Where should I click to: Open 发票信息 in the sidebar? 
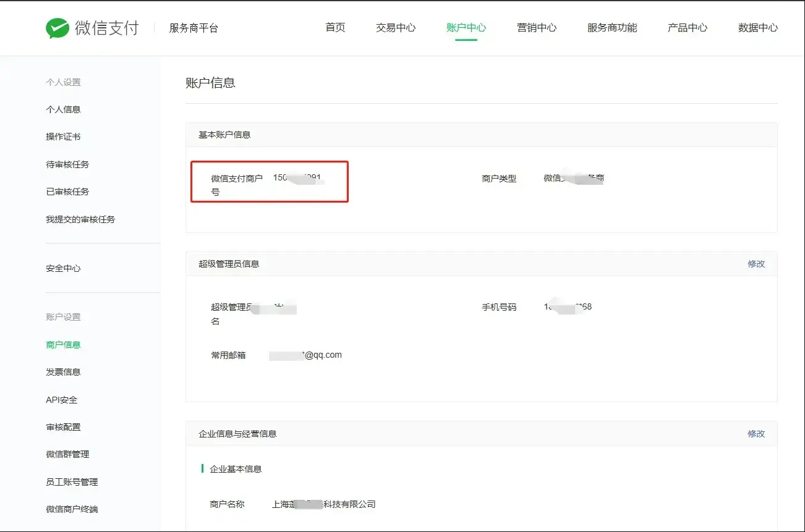pyautogui.click(x=64, y=372)
